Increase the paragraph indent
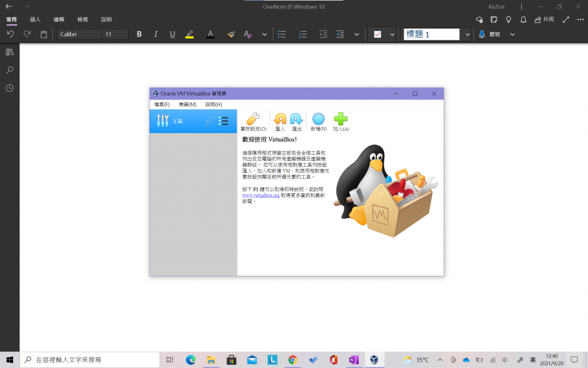588x368 pixels. pos(340,34)
